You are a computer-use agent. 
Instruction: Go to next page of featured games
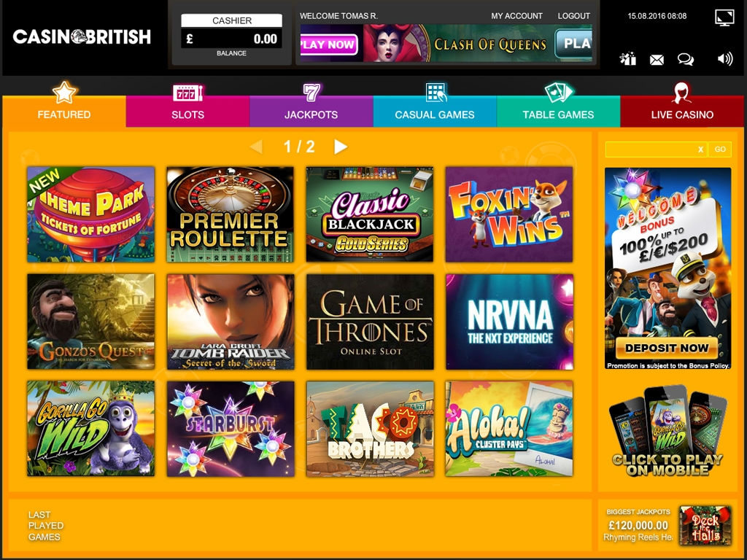coord(341,147)
